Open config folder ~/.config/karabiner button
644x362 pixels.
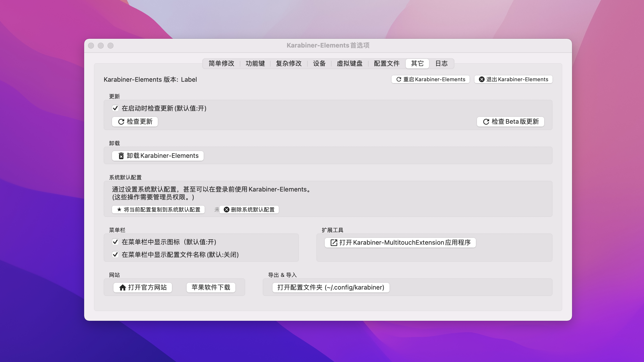[x=331, y=288]
